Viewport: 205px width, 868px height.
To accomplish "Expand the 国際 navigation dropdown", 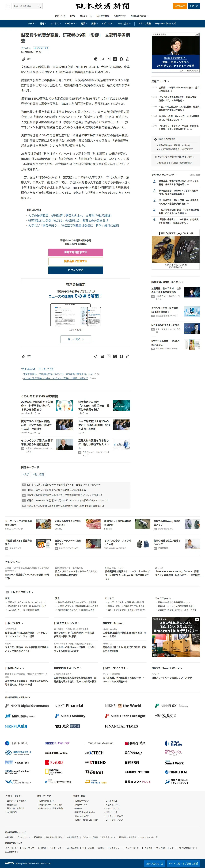I will point(95,24).
